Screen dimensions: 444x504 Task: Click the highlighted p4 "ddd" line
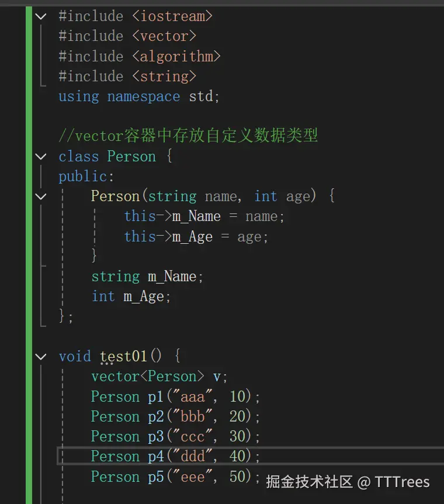[175, 456]
